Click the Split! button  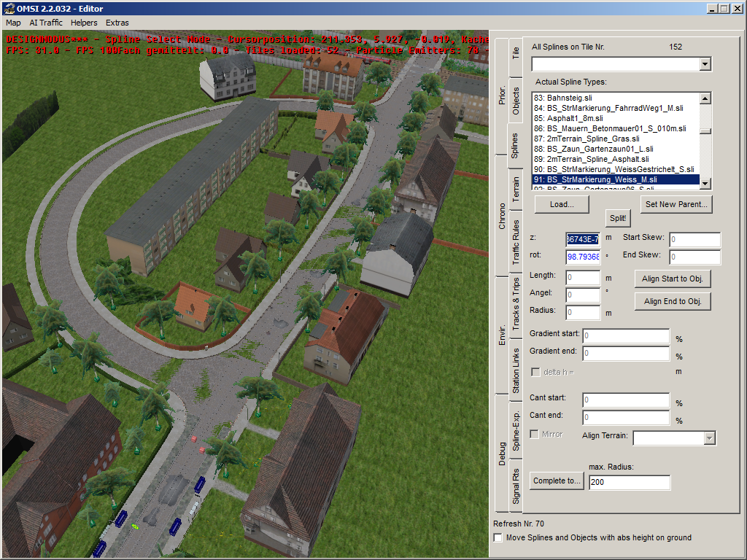pos(617,218)
